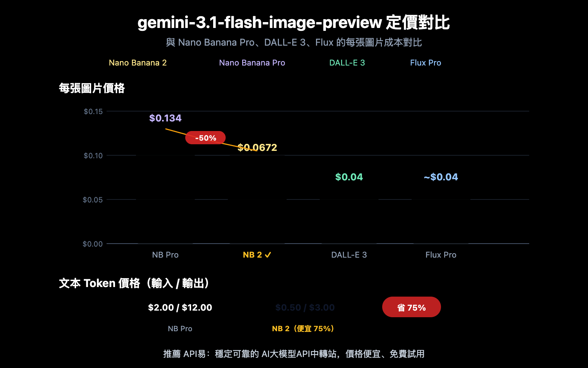Image resolution: width=588 pixels, height=368 pixels.
Task: Click the 省 75% savings badge
Action: [x=412, y=307]
